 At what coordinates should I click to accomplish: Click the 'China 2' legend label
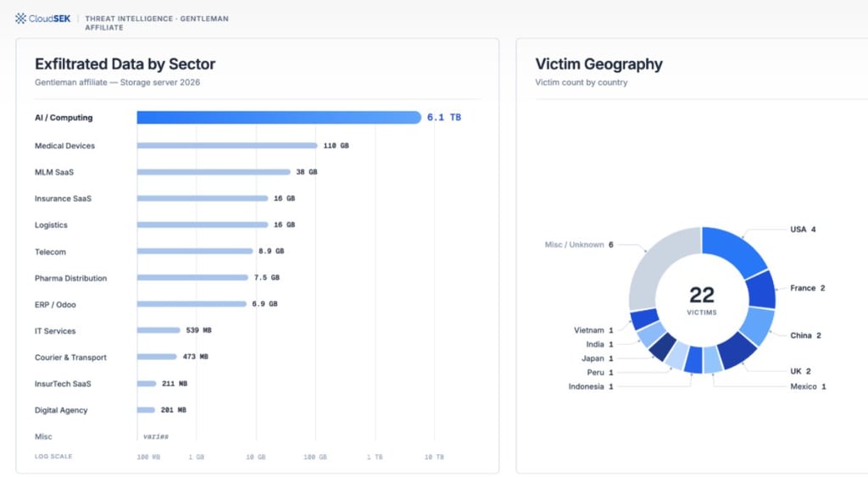coord(805,336)
